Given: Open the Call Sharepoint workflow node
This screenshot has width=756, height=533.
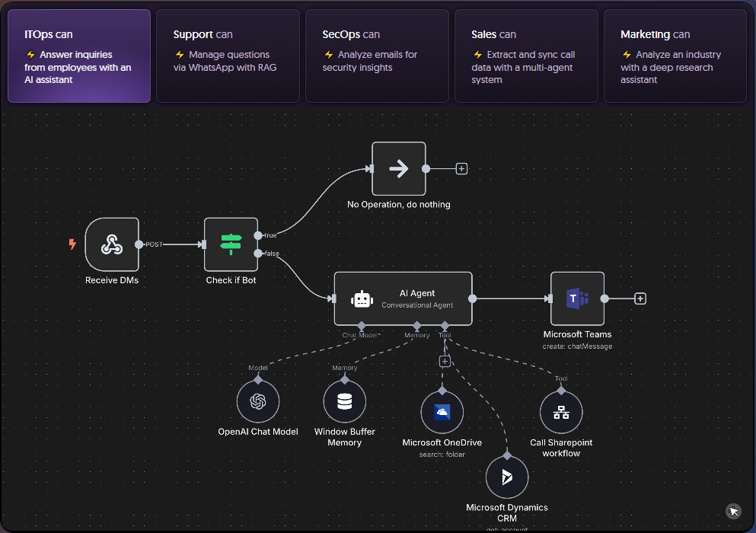Looking at the screenshot, I should click(x=561, y=412).
